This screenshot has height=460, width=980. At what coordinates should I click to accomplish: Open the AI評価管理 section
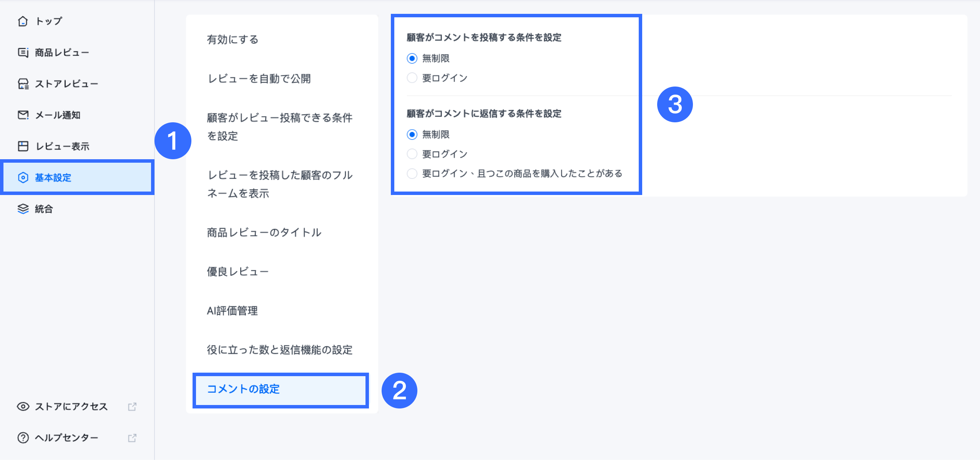pos(233,311)
